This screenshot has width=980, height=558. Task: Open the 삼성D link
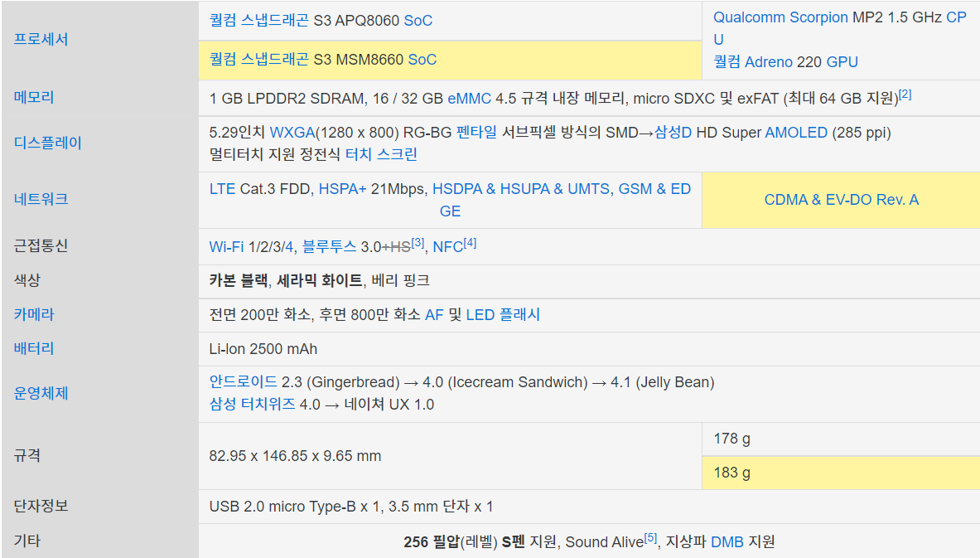(673, 133)
